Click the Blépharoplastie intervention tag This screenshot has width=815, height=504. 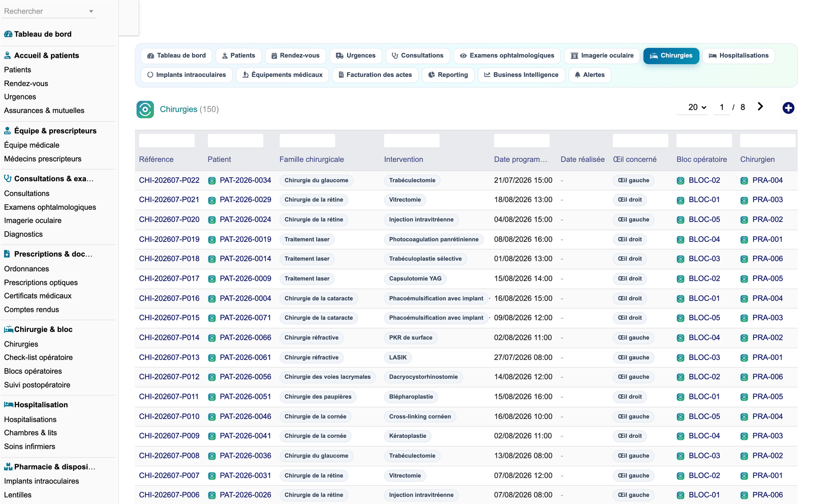coord(411,397)
